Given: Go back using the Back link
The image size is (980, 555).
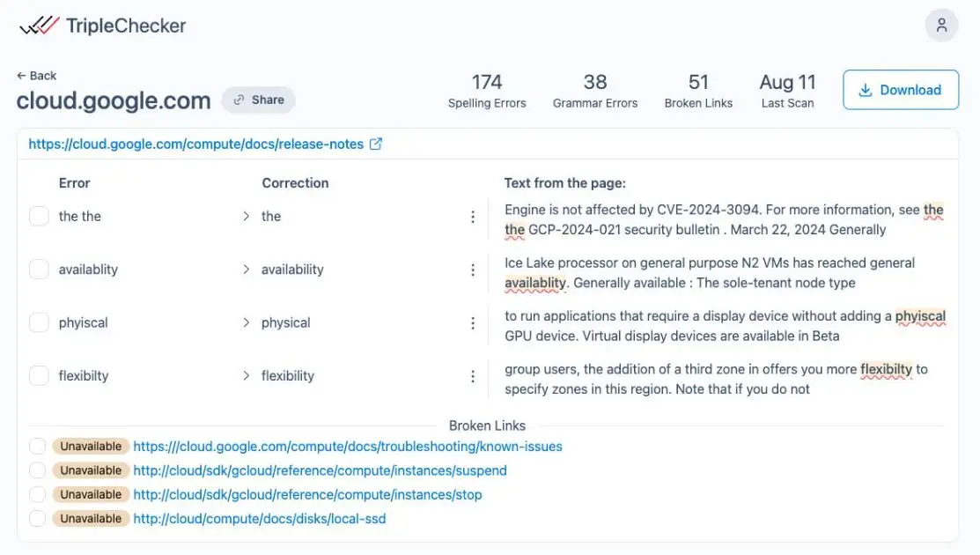Looking at the screenshot, I should coord(36,76).
